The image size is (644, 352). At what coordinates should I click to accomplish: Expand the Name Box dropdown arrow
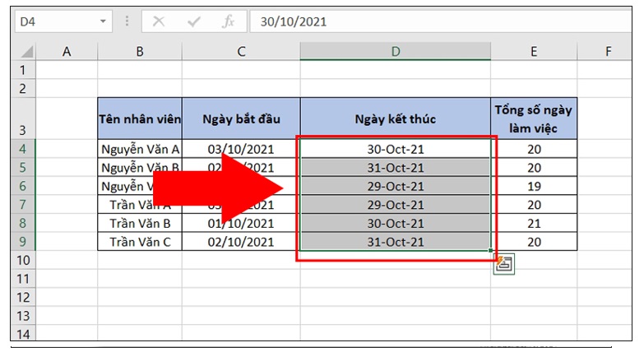(103, 22)
